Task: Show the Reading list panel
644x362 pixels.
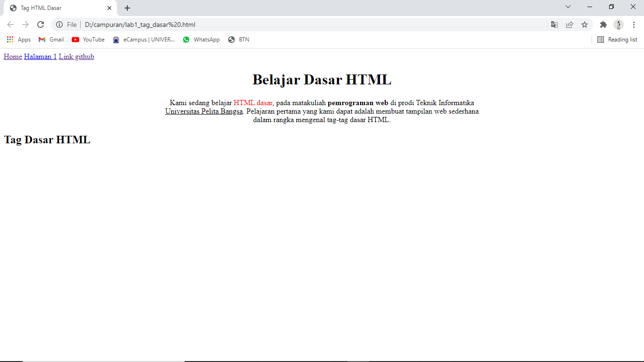Action: [x=617, y=40]
